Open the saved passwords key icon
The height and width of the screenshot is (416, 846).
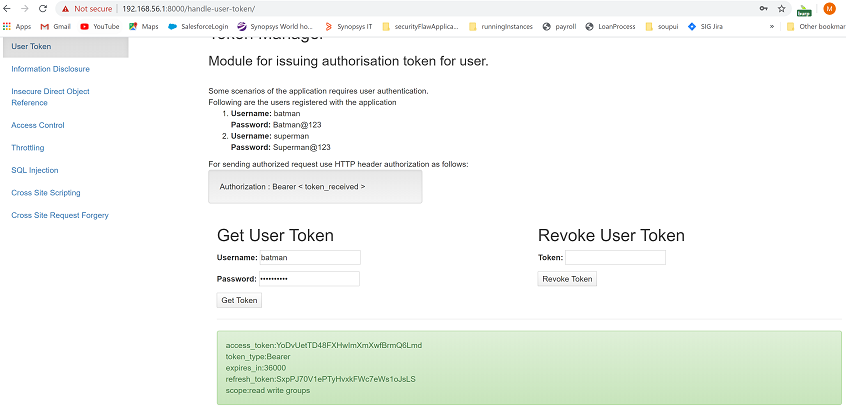[763, 8]
